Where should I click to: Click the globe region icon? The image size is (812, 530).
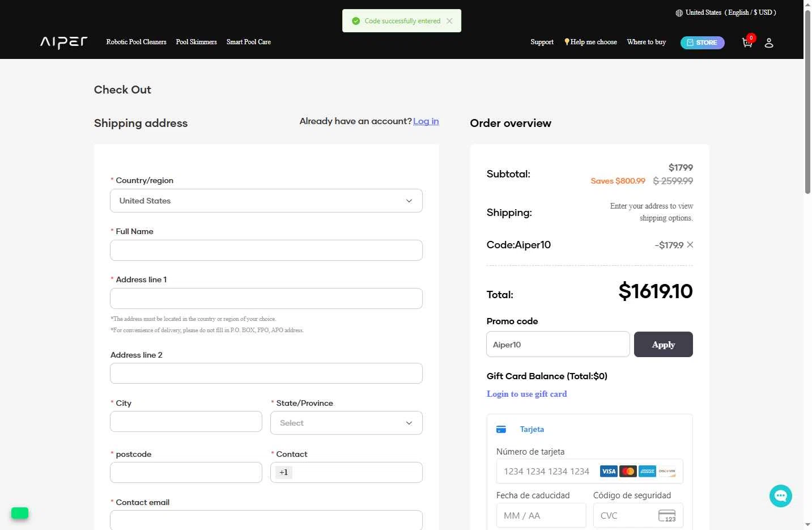click(x=679, y=12)
